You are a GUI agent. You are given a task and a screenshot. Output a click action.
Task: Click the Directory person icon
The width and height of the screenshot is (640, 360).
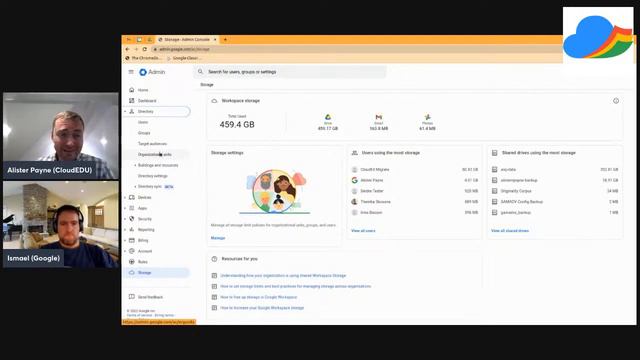[x=131, y=111]
